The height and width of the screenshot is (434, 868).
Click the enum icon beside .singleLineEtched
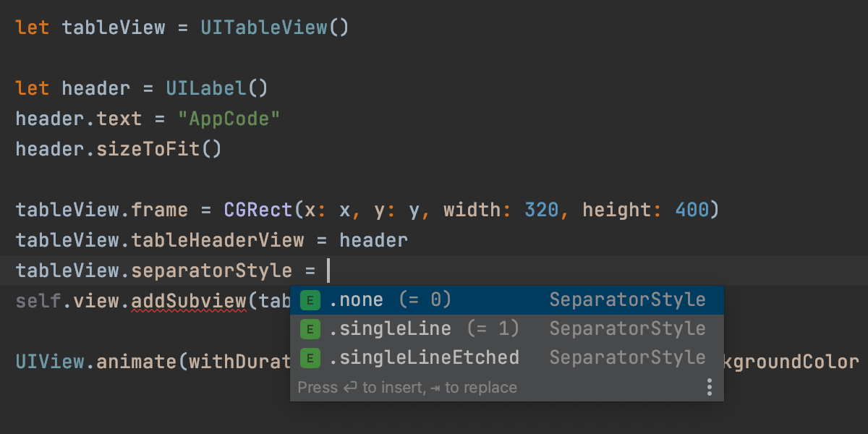310,357
